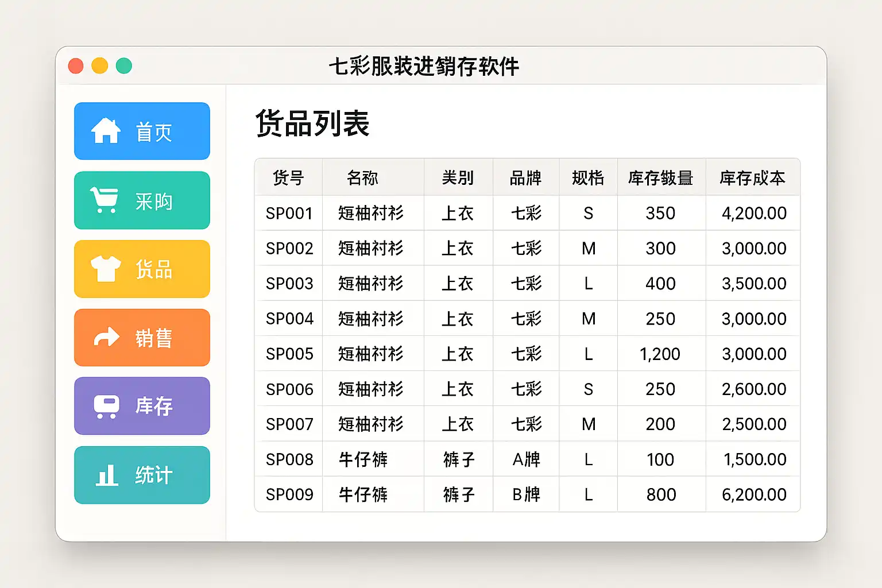Viewport: 882px width, 588px height.
Task: Click size S in row SP006
Action: tap(588, 389)
